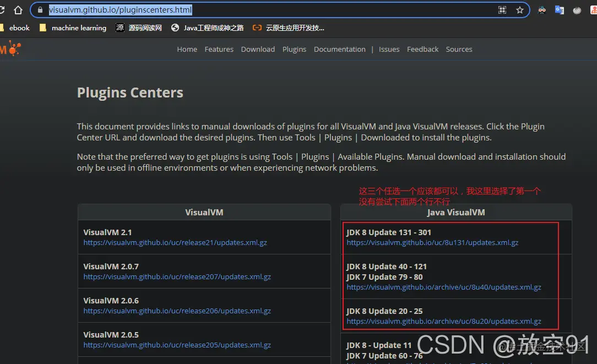Click the JDK 8 Update 131 - 301 title
This screenshot has width=597, height=364.
coord(389,232)
